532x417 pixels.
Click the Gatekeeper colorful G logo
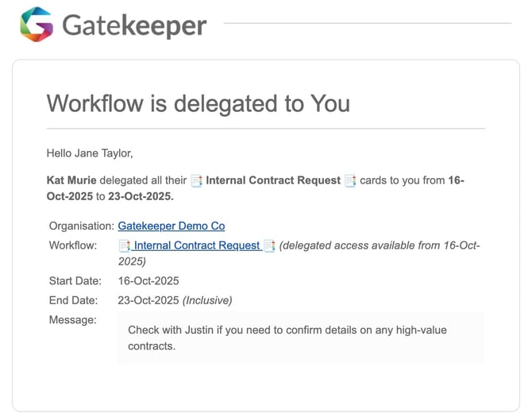(x=36, y=24)
